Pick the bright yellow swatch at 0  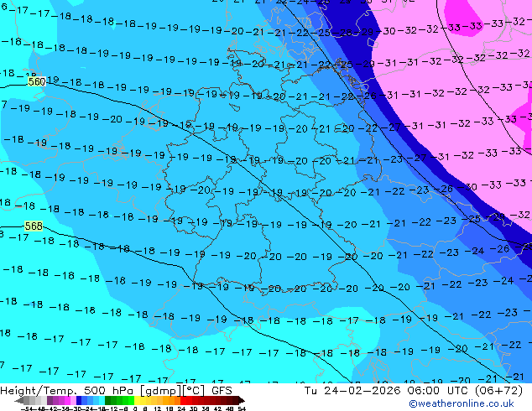pos(137,400)
